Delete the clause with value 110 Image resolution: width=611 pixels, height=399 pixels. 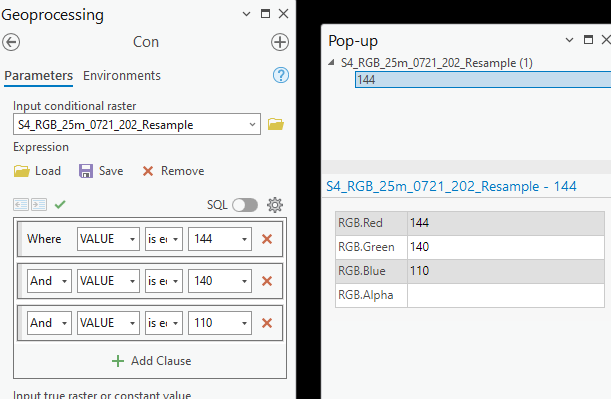(x=267, y=323)
